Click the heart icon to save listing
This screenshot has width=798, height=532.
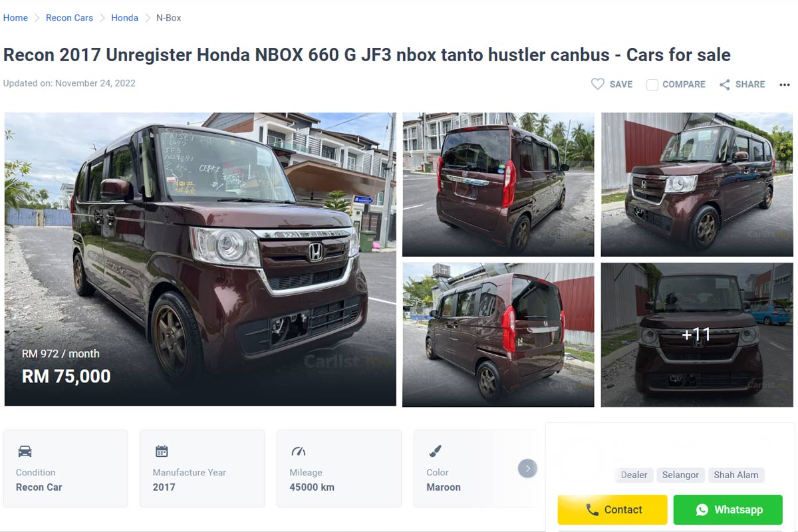pyautogui.click(x=598, y=84)
